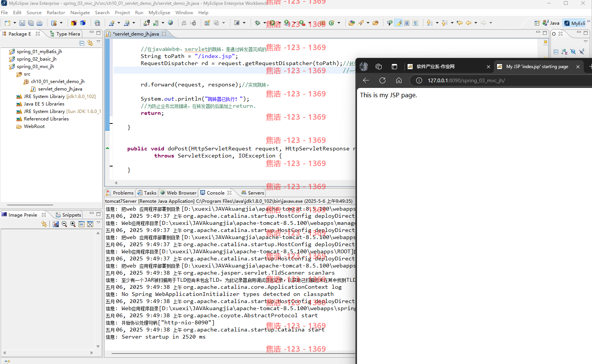The height and width of the screenshot is (364, 592).
Task: Close the Console view tab
Action: coord(229,193)
